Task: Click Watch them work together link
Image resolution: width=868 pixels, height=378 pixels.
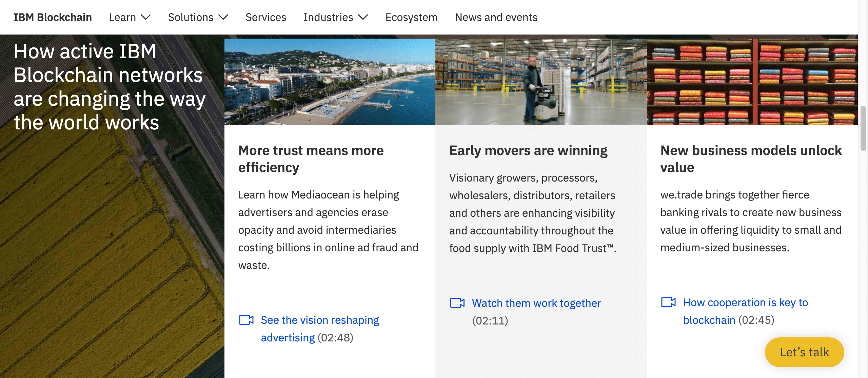Action: 536,303
